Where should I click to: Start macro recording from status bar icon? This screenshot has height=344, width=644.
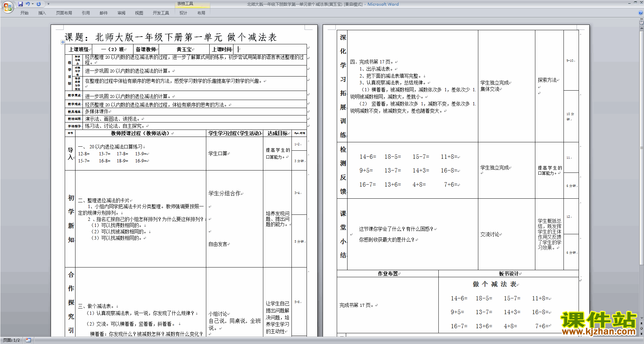point(28,340)
